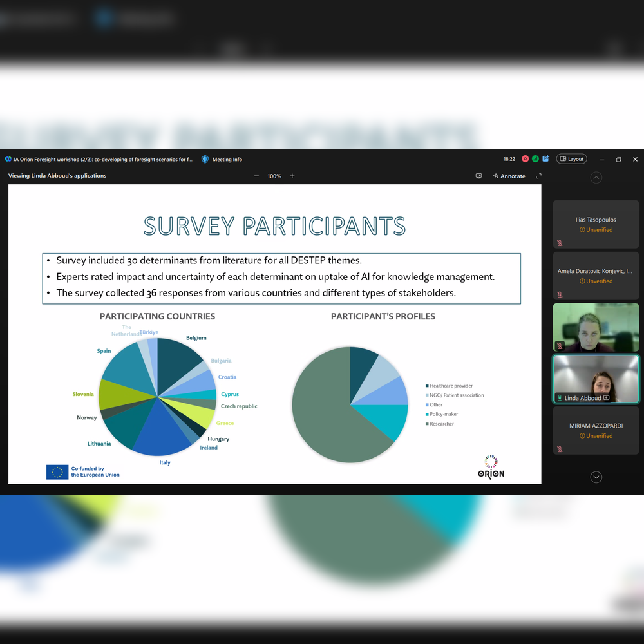Click Amela Duratovic Konjevic's muted mic icon
Viewport: 644px width, 644px height.
pyautogui.click(x=560, y=294)
